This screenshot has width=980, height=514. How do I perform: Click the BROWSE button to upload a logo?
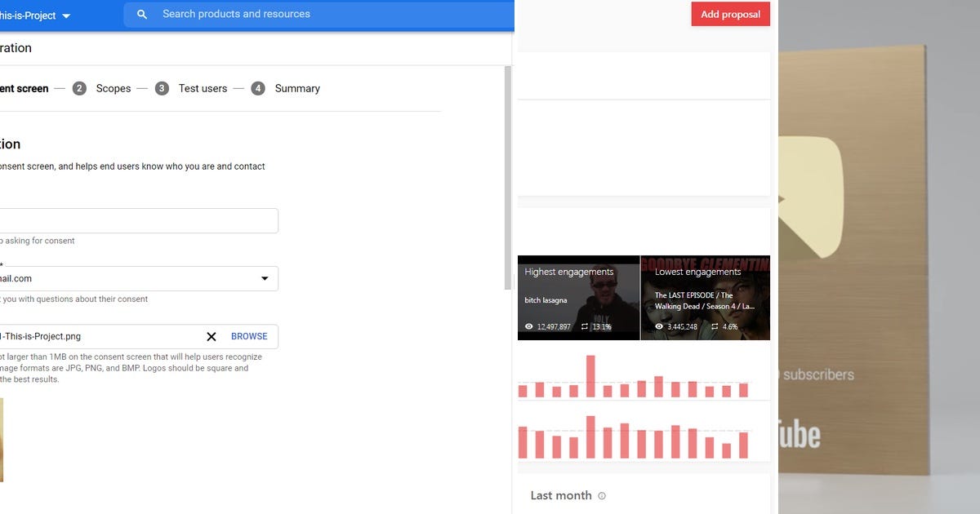[249, 336]
